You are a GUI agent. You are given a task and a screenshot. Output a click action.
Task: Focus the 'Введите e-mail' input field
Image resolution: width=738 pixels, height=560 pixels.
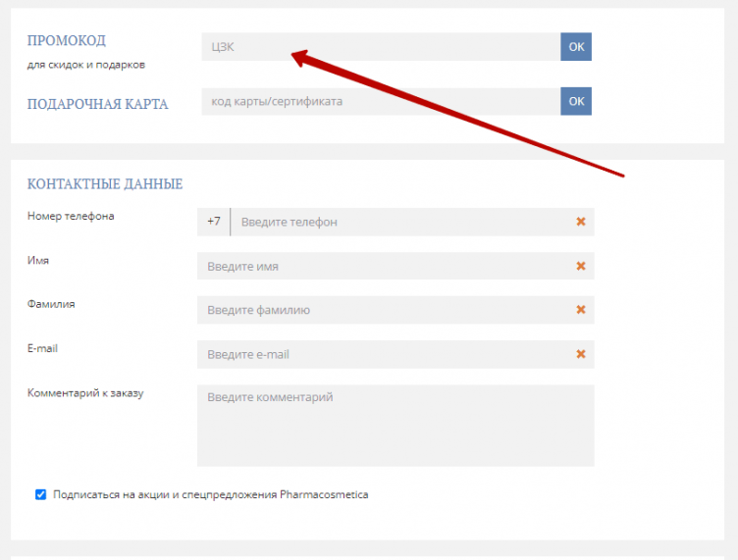[383, 354]
